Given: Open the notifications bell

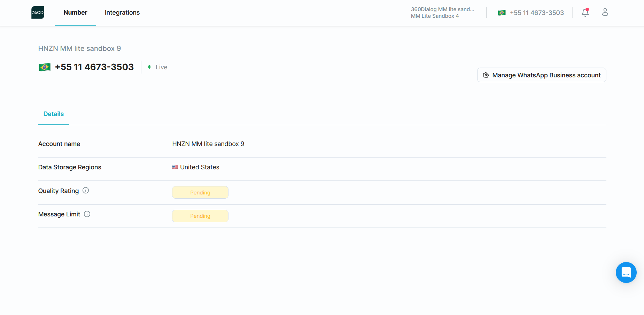Looking at the screenshot, I should 585,13.
